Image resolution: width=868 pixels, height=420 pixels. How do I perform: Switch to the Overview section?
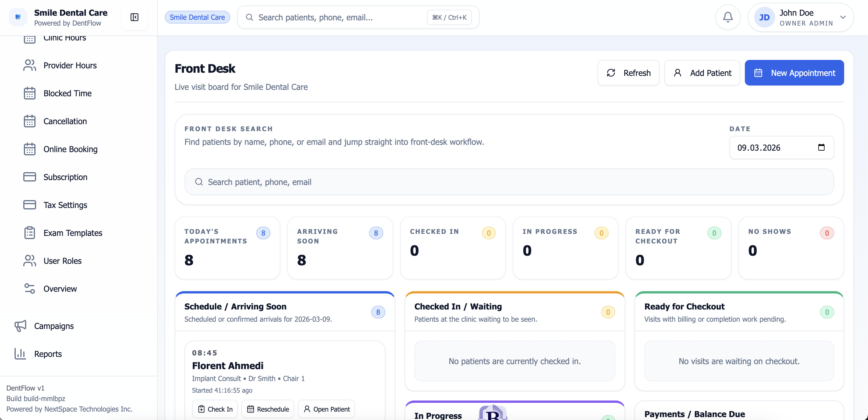pyautogui.click(x=60, y=289)
